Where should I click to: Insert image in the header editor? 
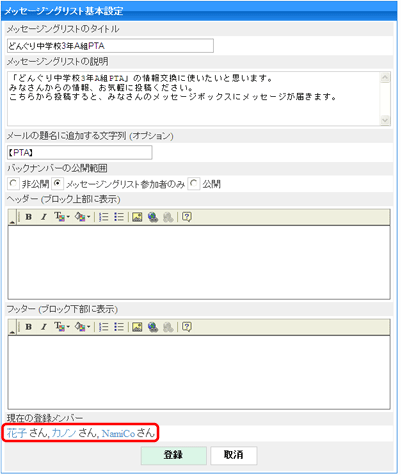coord(137,217)
